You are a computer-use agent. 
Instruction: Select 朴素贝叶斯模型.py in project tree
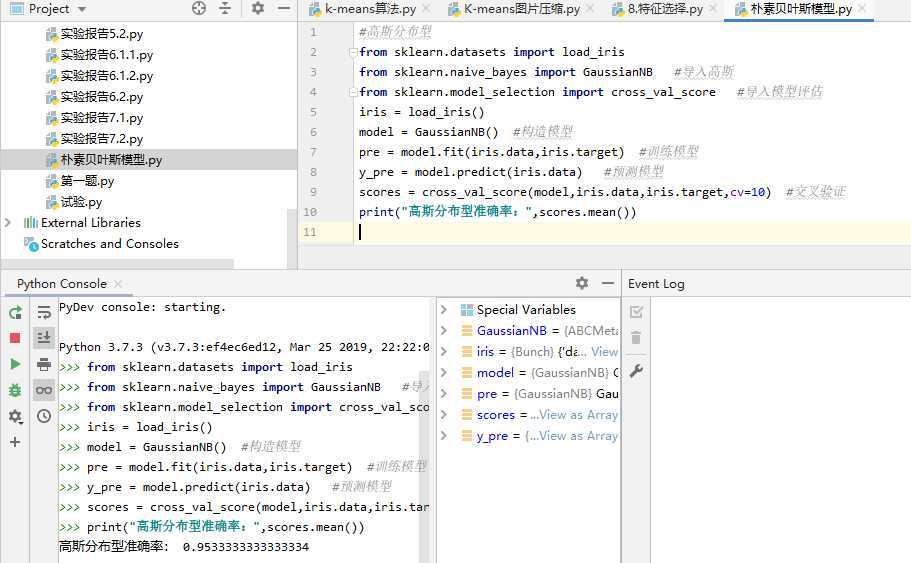pyautogui.click(x=149, y=160)
